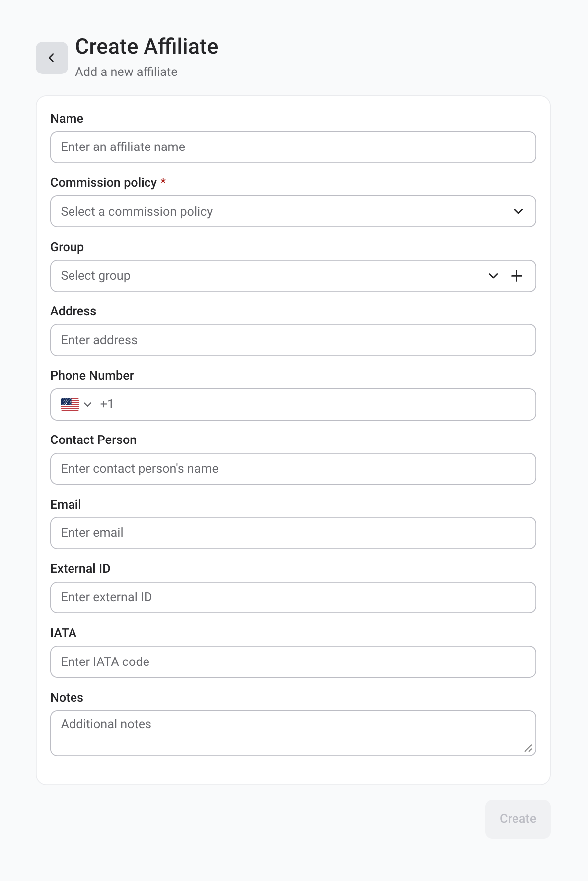Click the Create Affiliate heading

[147, 47]
